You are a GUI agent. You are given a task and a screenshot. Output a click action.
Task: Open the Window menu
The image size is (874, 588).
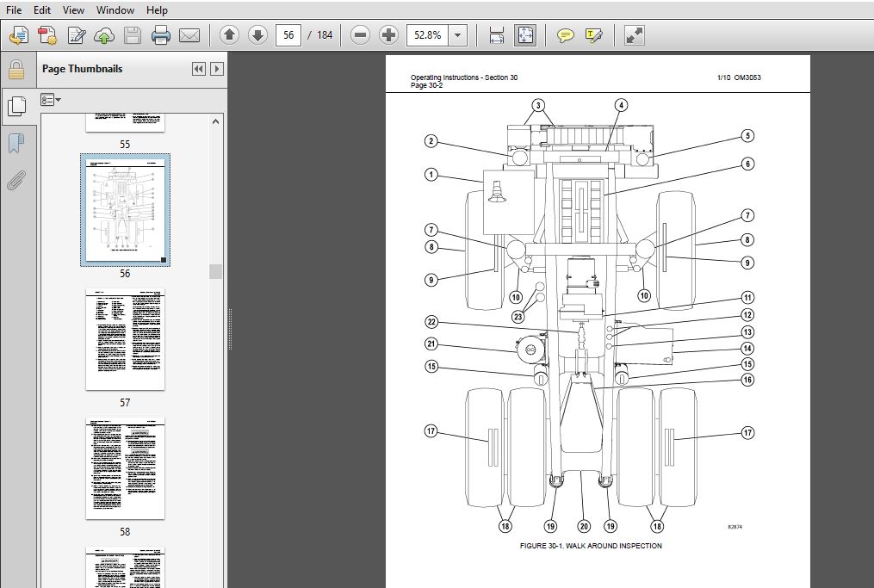(115, 10)
